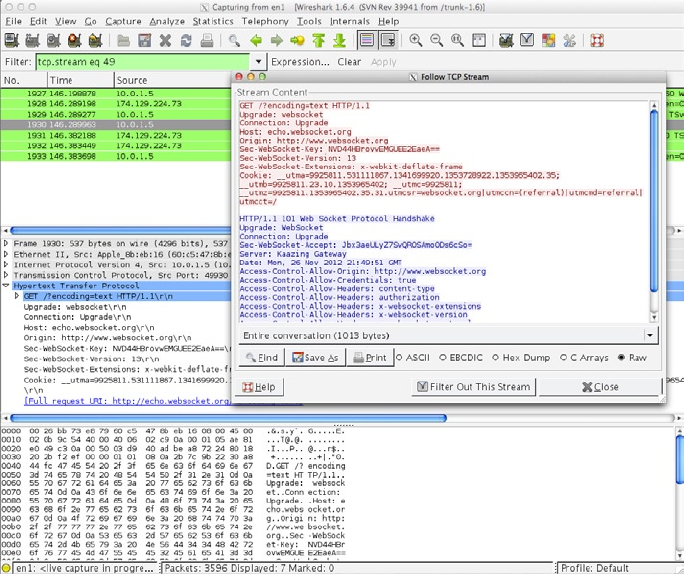Click the find packet magnifier icon

234,41
